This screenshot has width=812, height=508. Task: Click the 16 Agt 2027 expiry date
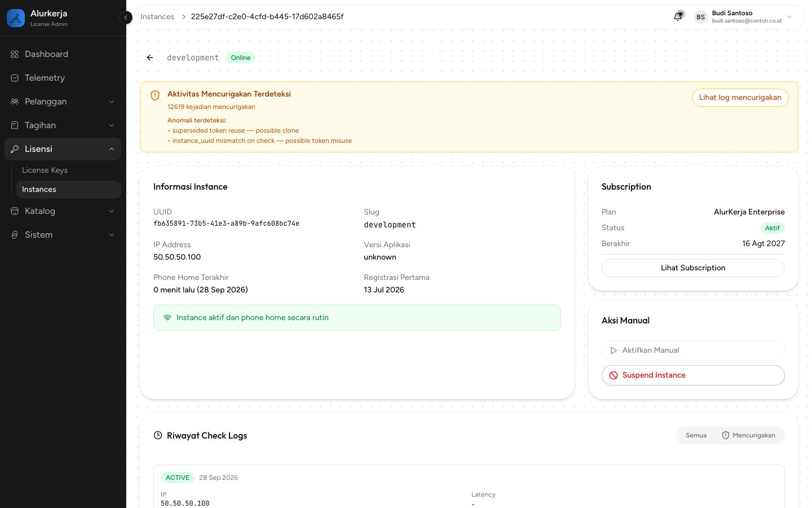click(x=764, y=244)
